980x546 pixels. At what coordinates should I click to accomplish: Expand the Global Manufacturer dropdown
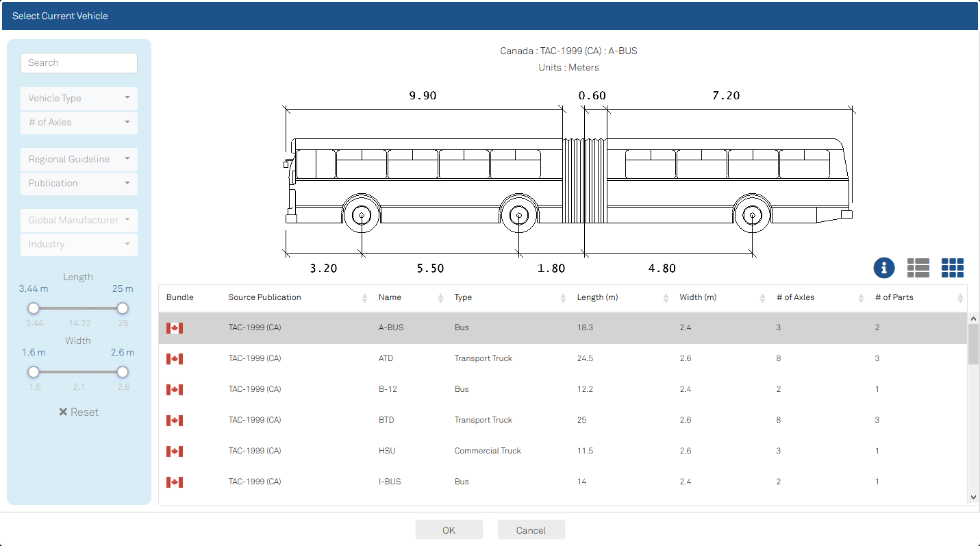[x=78, y=220]
